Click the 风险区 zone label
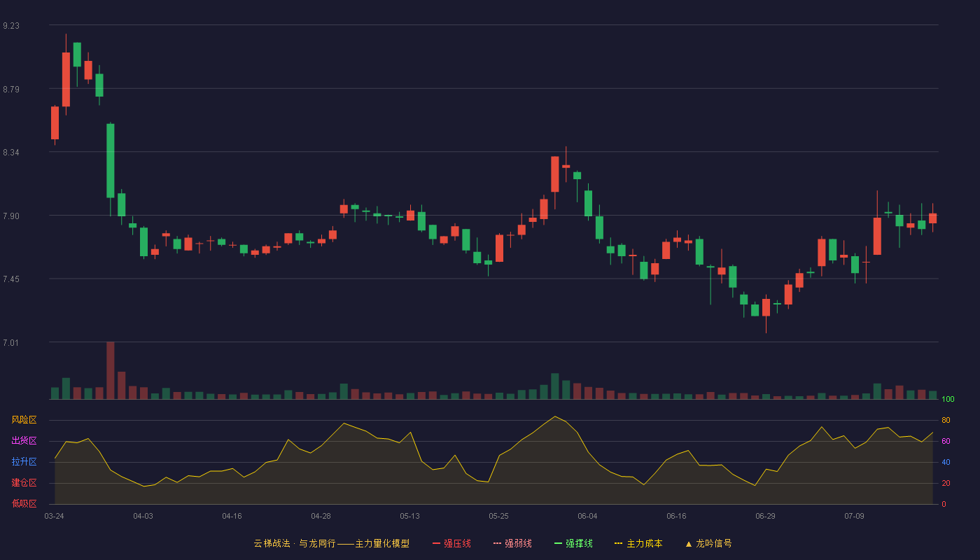Viewport: 980px width, 560px height. [x=24, y=420]
